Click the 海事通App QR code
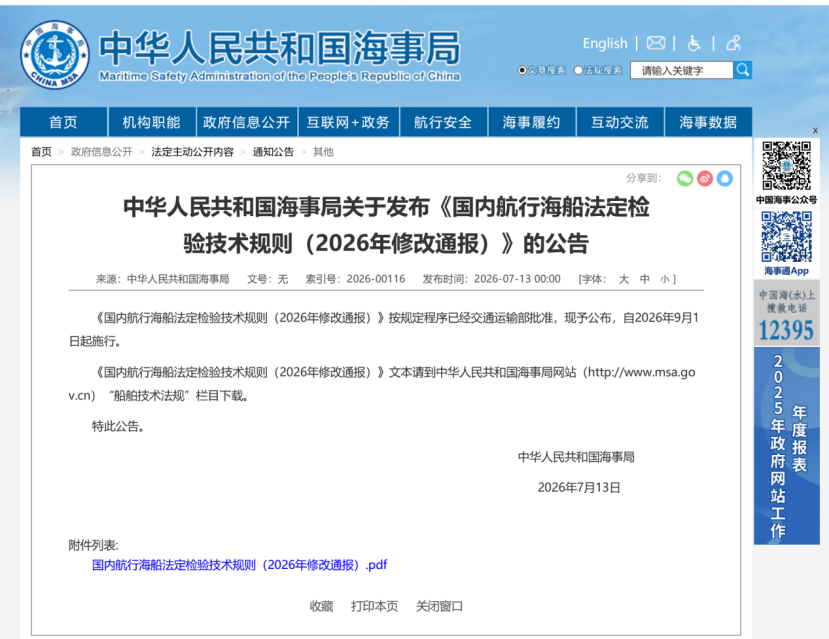 (x=786, y=237)
